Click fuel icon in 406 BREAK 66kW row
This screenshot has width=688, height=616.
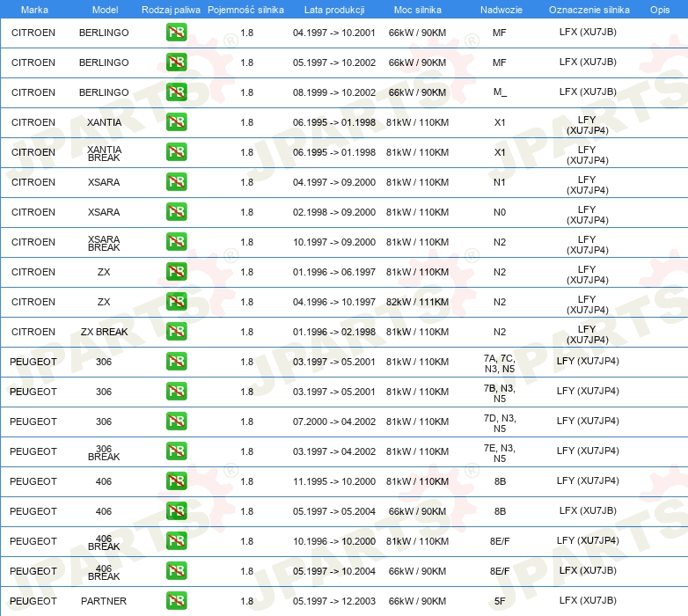(176, 571)
